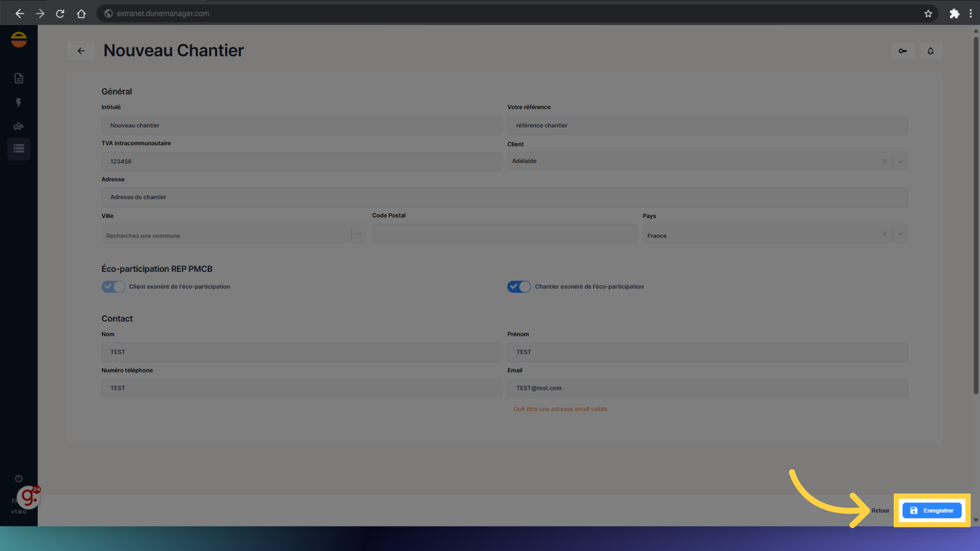Click the Code Postal input field
This screenshot has width=980, height=551.
coord(504,234)
